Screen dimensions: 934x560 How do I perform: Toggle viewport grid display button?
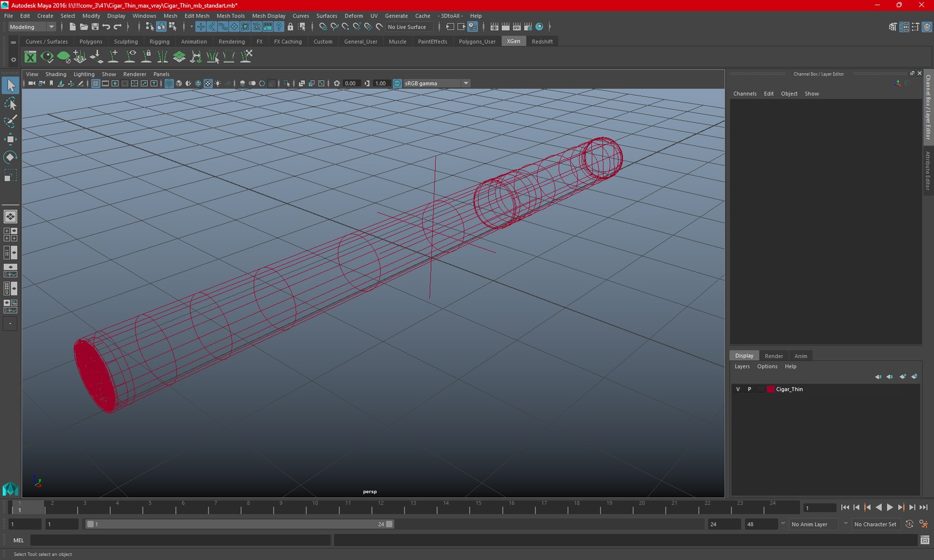coord(95,83)
